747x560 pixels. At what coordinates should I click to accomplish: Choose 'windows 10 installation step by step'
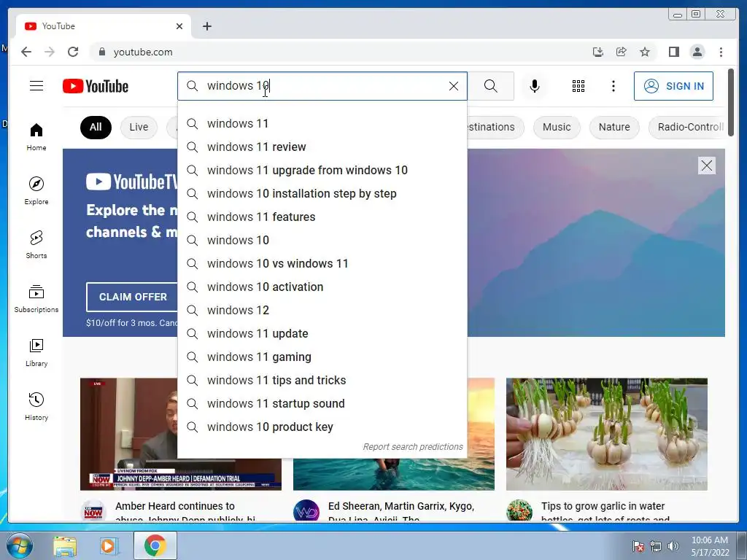coord(322,193)
